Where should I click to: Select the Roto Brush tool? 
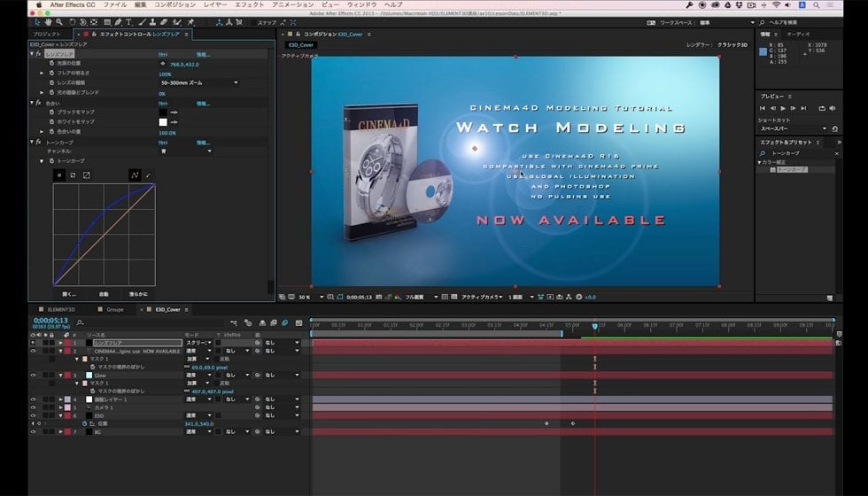[176, 22]
